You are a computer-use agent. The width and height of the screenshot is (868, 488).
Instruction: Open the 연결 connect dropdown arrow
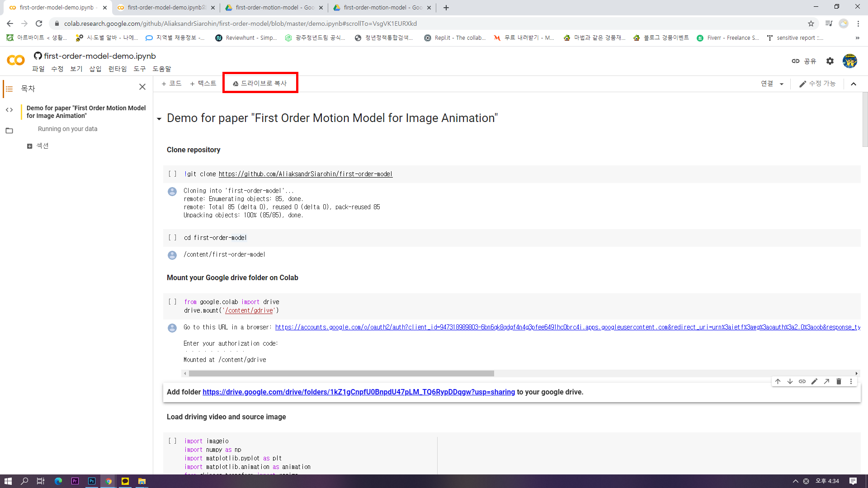[782, 84]
